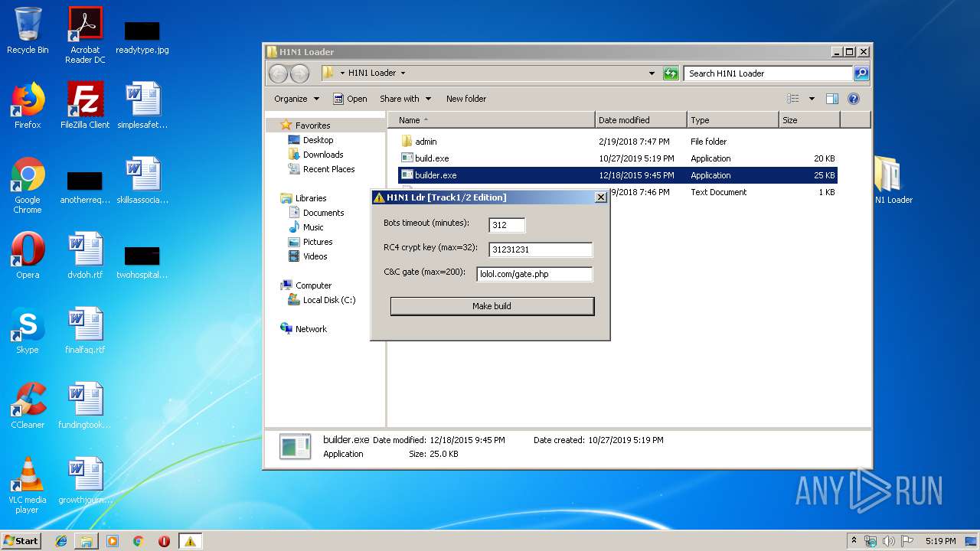Screen dimensions: 980x551
Task: Click Internet Explorer in the taskbar
Action: [61, 541]
